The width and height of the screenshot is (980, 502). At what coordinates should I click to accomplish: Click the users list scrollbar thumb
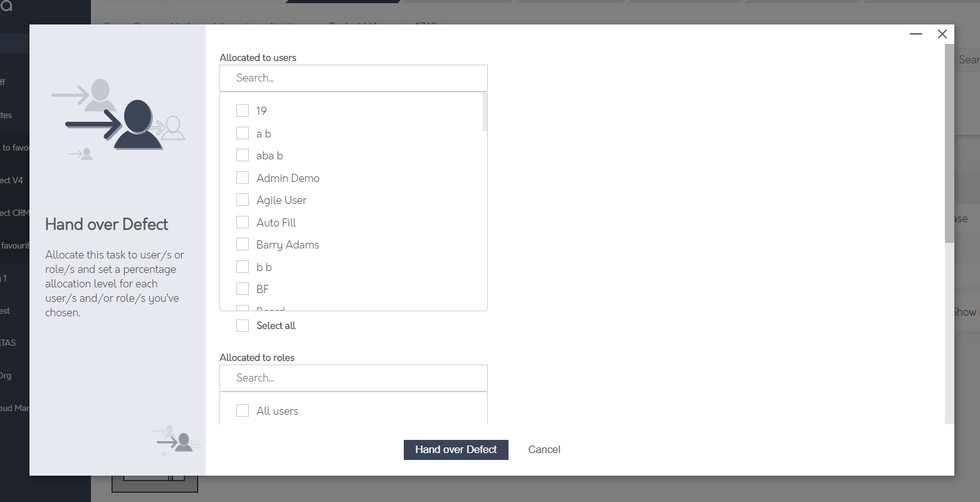click(485, 112)
